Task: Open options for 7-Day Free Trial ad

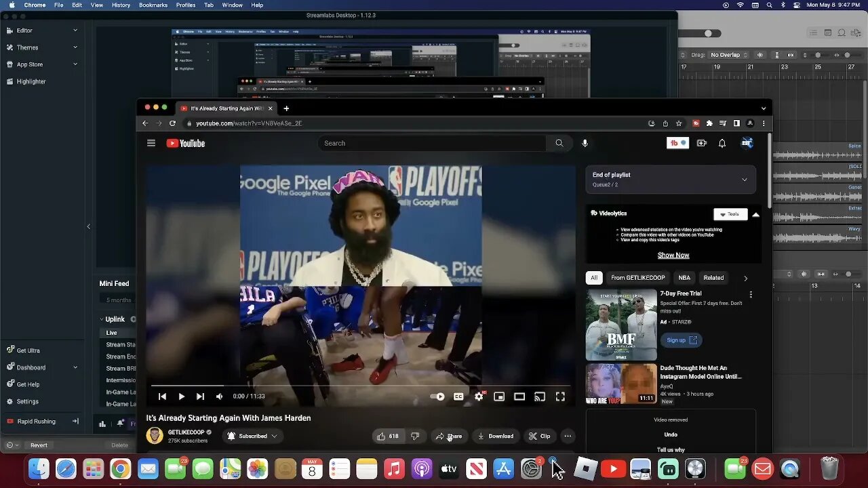Action: tap(751, 295)
